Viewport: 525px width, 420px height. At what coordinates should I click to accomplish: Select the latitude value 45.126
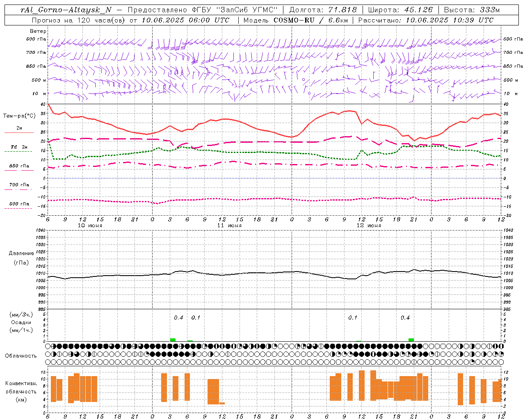(419, 10)
